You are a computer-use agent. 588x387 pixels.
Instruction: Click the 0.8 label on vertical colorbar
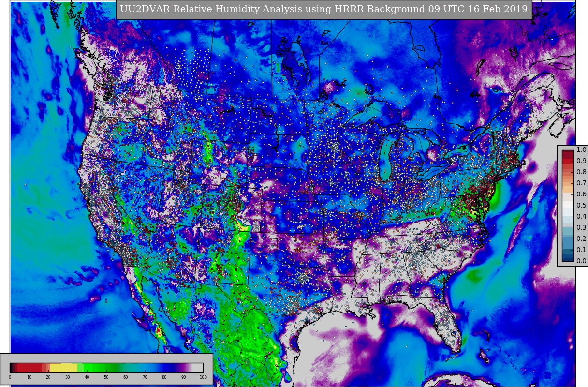581,172
